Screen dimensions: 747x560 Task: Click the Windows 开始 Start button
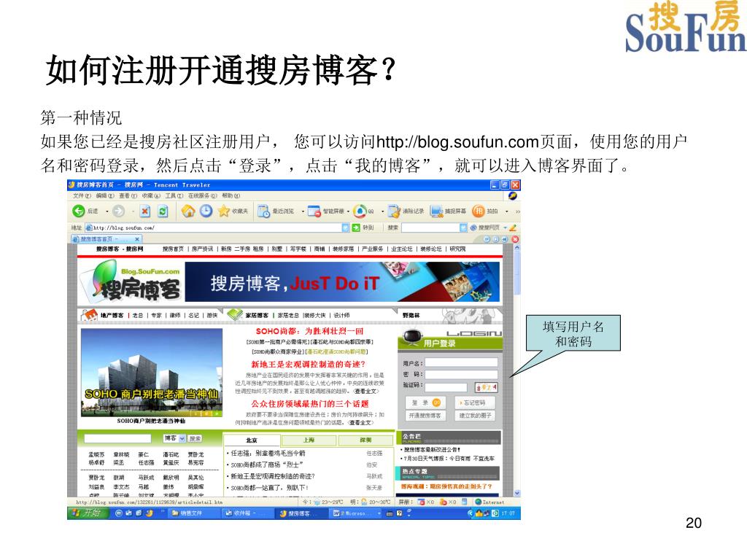(x=87, y=513)
